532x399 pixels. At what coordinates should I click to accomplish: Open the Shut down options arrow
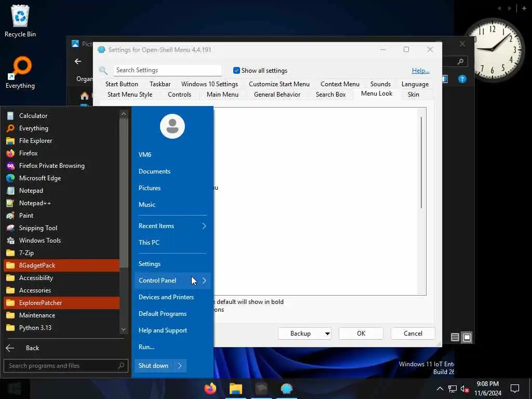click(x=180, y=366)
